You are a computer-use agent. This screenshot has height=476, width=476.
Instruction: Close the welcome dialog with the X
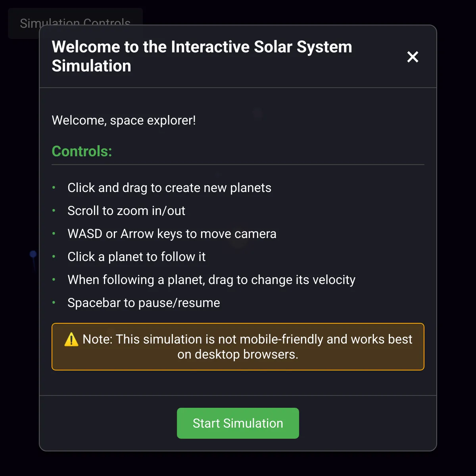click(x=413, y=57)
